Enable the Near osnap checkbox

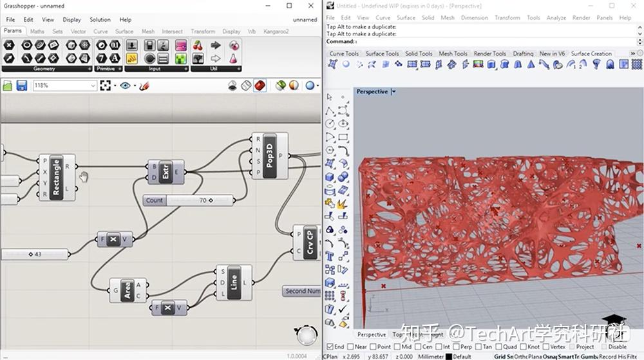pyautogui.click(x=350, y=347)
